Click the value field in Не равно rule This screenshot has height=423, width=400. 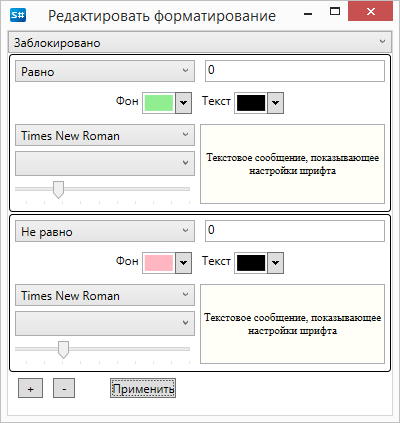click(x=295, y=231)
